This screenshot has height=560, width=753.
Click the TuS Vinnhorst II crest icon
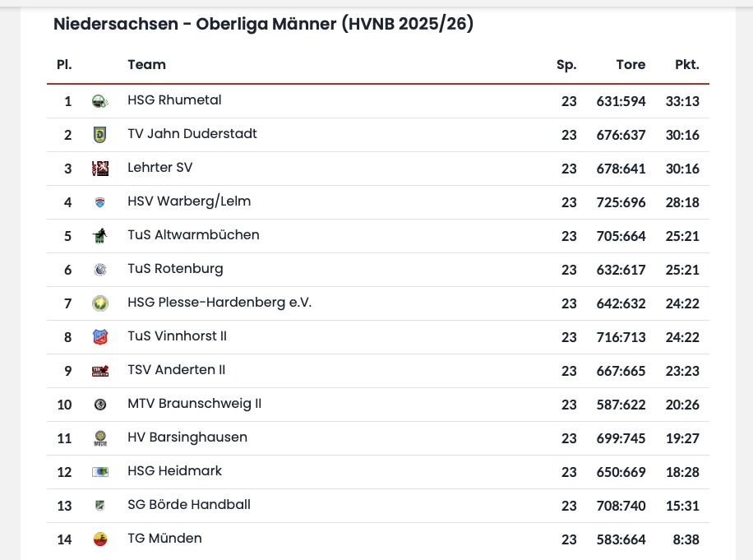pos(99,337)
